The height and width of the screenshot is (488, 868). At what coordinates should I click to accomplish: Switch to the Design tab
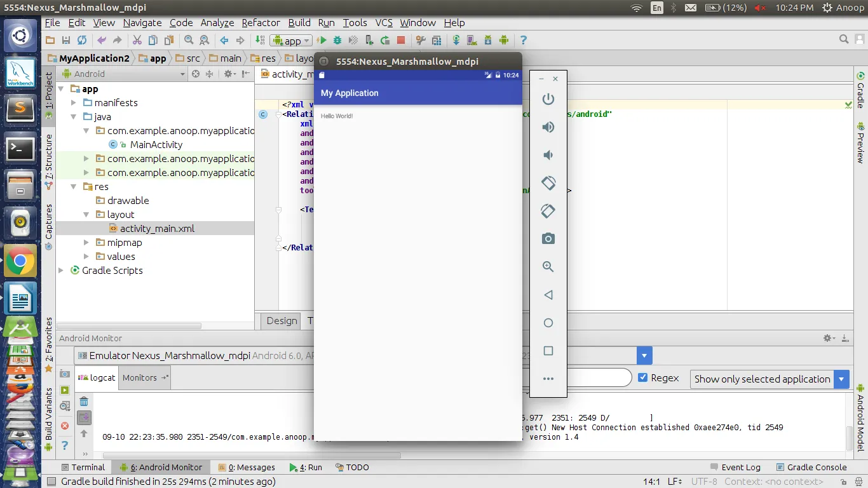[x=281, y=321]
